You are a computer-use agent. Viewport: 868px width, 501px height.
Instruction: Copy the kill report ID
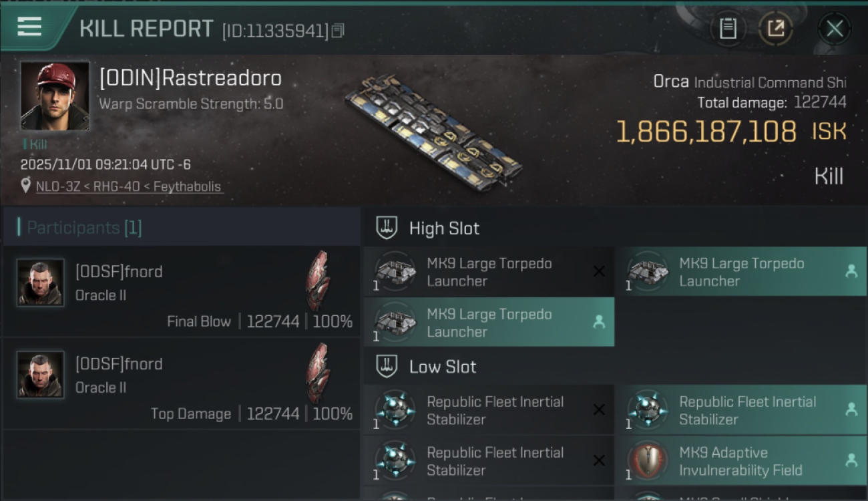338,31
